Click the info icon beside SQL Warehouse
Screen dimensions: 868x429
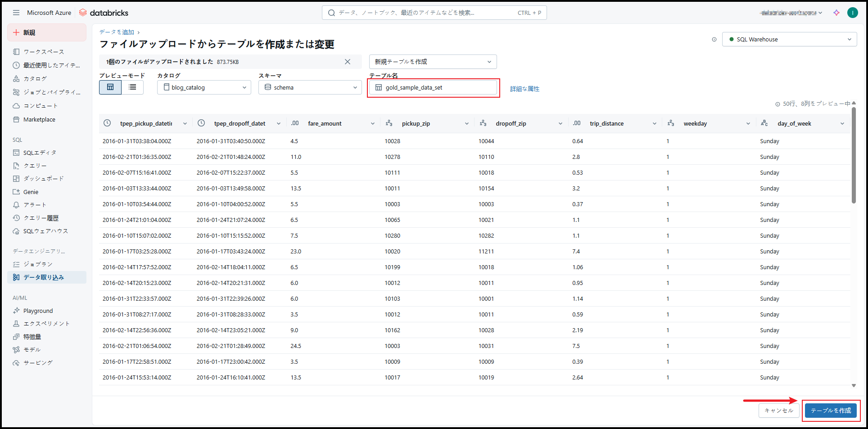coord(714,40)
